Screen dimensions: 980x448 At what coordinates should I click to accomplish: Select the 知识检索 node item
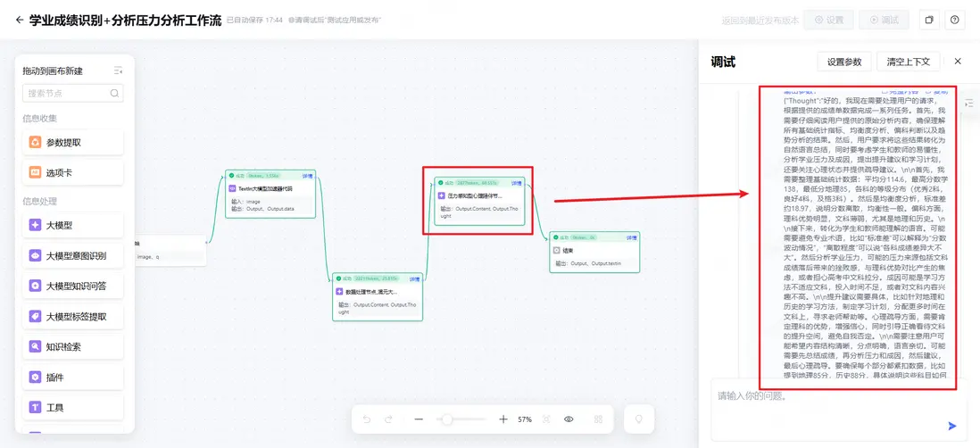73,347
